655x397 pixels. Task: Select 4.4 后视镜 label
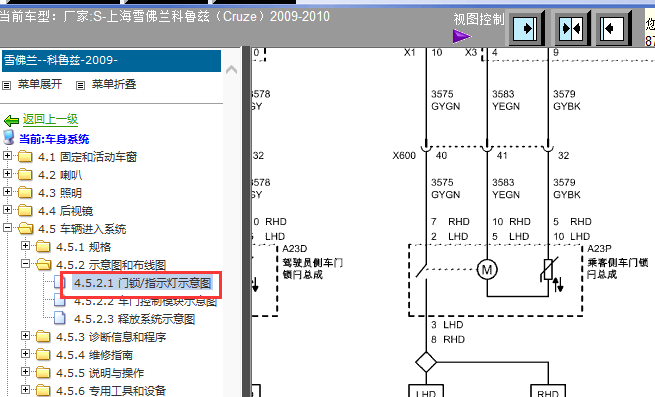[x=66, y=211]
